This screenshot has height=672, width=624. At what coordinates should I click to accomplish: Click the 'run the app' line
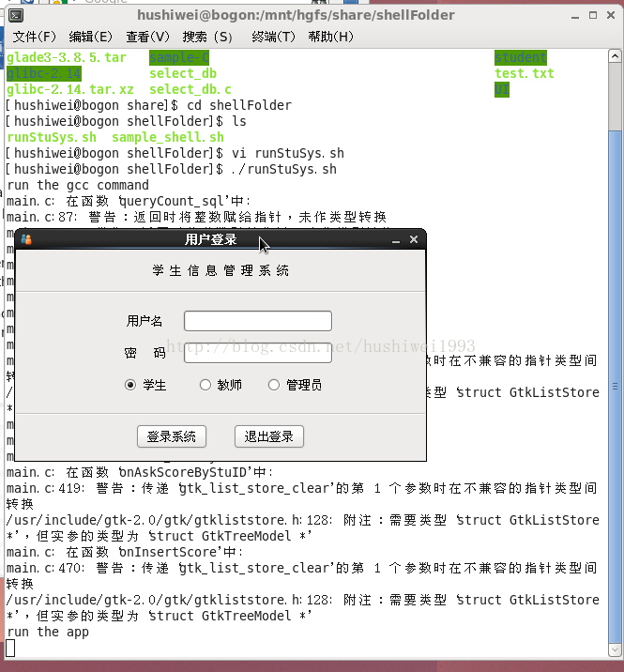click(48, 632)
